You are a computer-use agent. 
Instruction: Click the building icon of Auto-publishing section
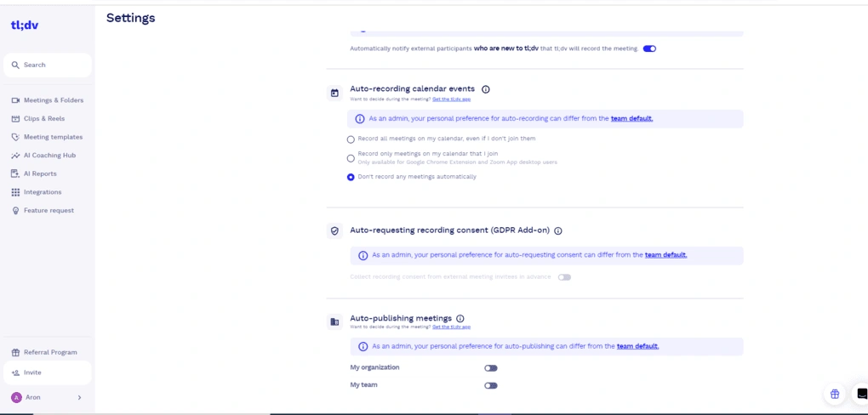coord(334,321)
